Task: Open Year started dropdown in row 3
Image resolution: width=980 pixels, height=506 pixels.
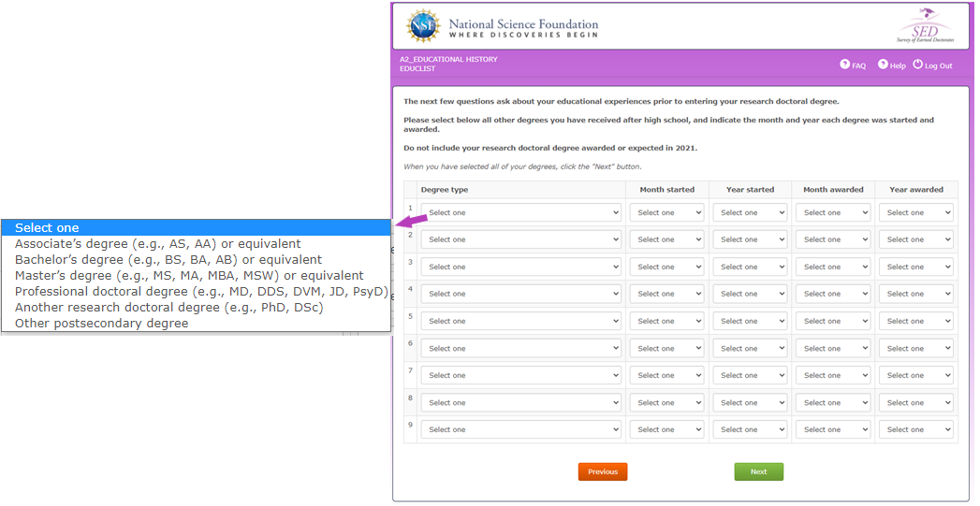Action: pyautogui.click(x=750, y=267)
